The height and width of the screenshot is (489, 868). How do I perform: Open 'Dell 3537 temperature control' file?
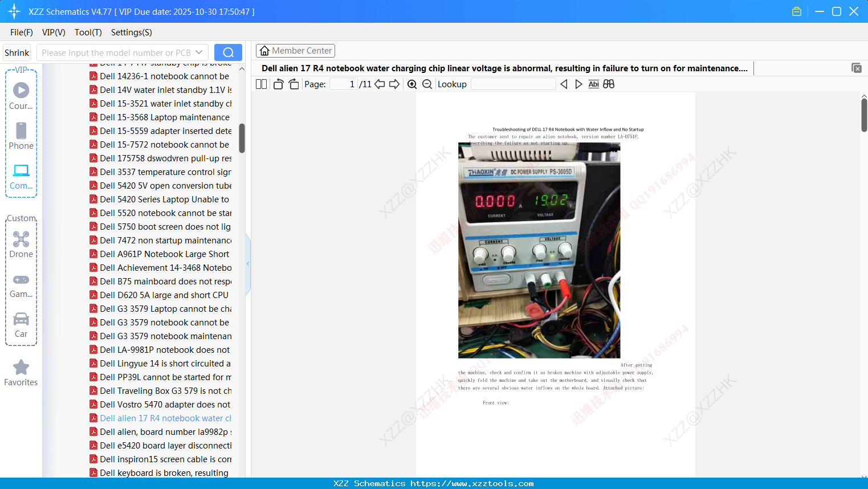160,172
